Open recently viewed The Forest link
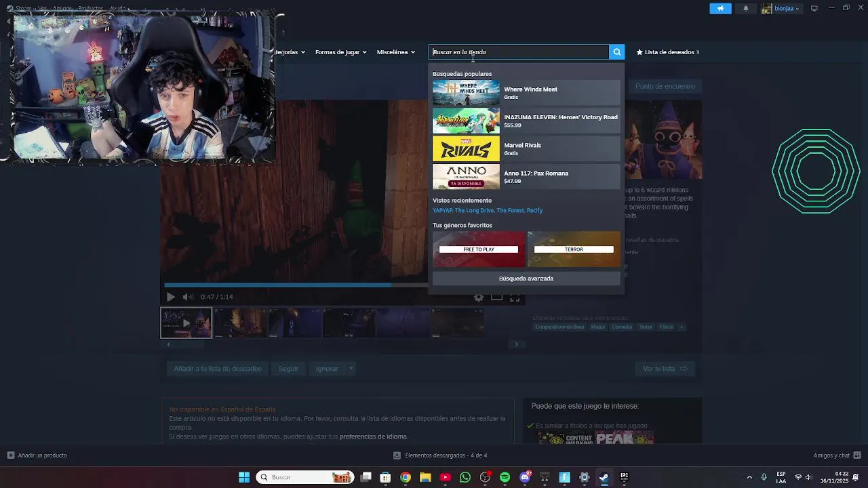The height and width of the screenshot is (488, 868). pyautogui.click(x=510, y=211)
